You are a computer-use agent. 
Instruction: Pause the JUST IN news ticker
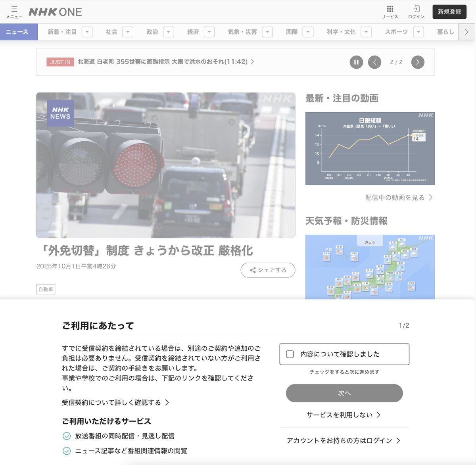click(356, 62)
